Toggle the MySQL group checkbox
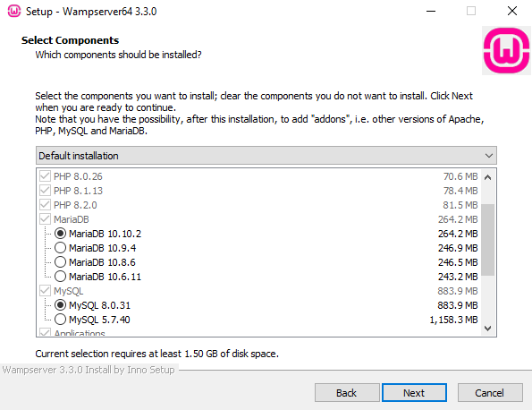 pos(45,291)
